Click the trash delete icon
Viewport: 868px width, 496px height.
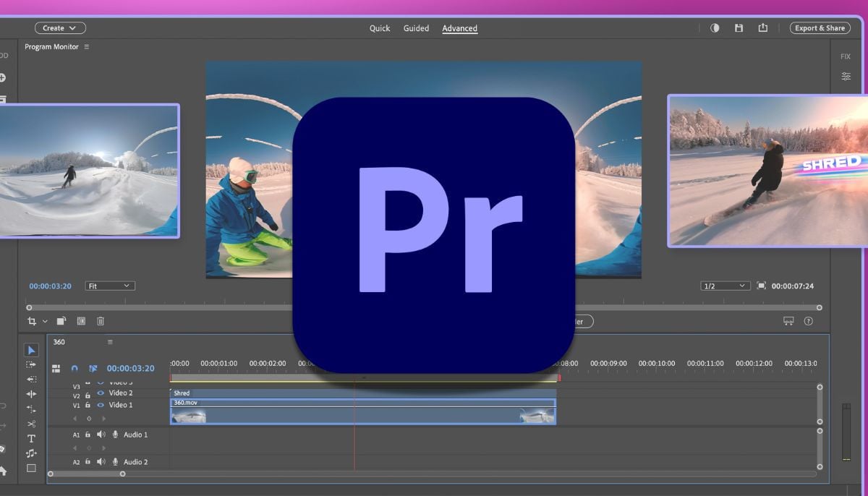101,321
